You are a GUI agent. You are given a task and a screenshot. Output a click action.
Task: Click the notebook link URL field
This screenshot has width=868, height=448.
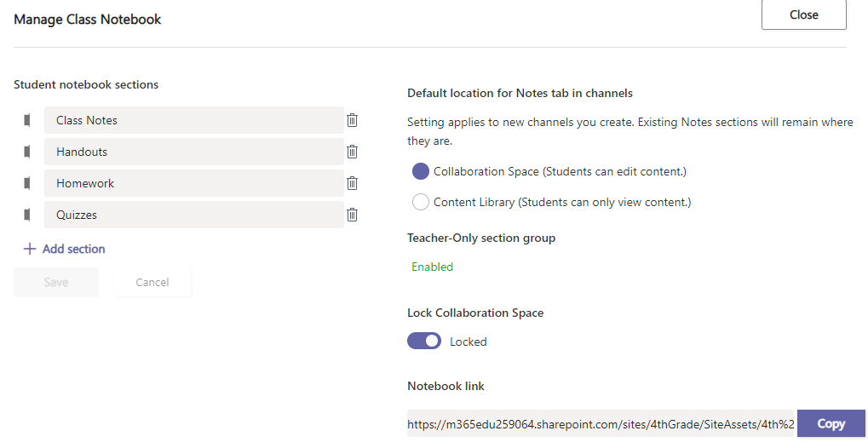point(601,423)
